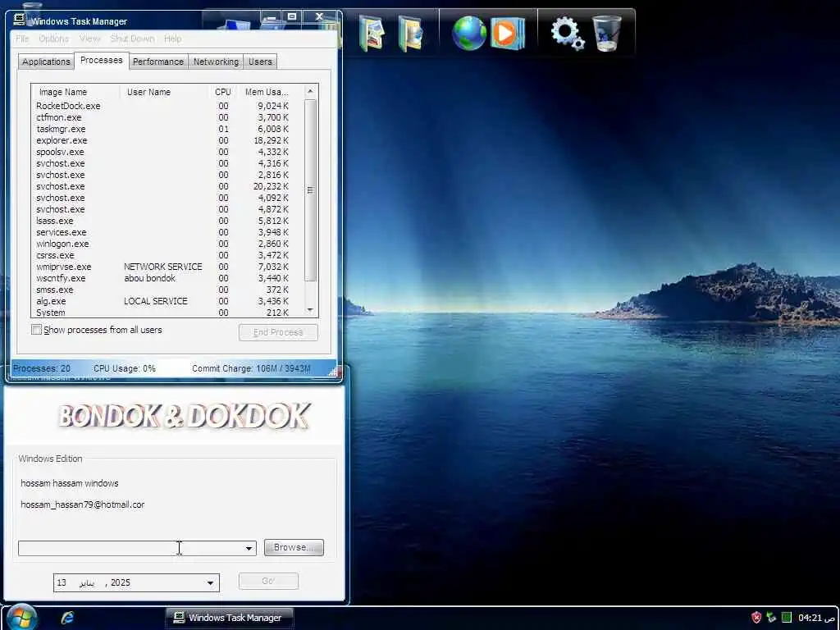Open the second folder icon in RocketDock
840x630 pixels.
411,33
